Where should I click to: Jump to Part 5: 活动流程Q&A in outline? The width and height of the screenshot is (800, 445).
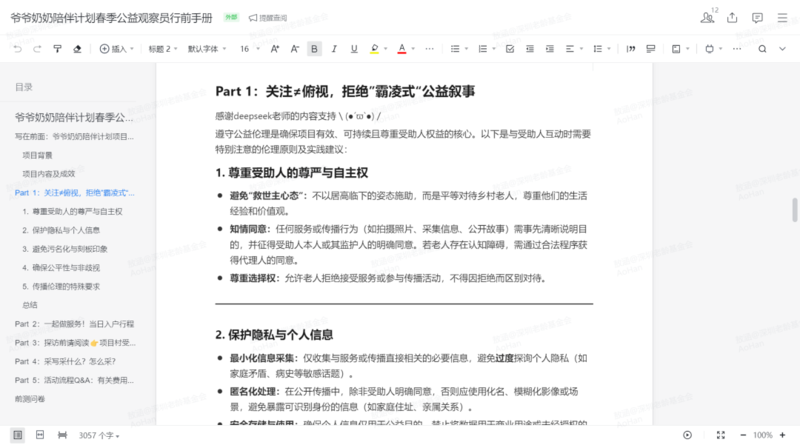coord(74,380)
